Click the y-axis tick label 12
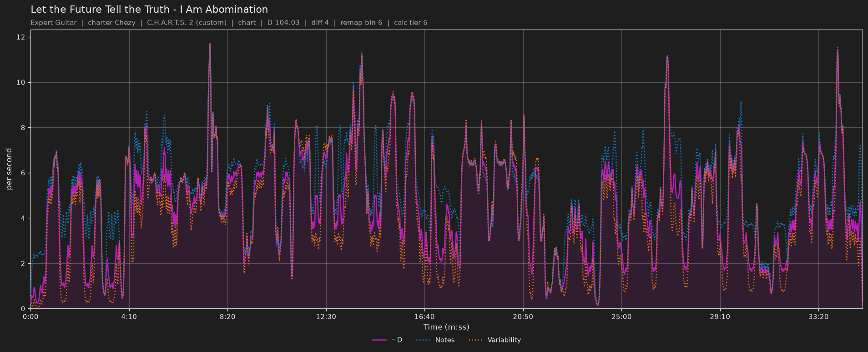868x352 pixels. [x=21, y=37]
